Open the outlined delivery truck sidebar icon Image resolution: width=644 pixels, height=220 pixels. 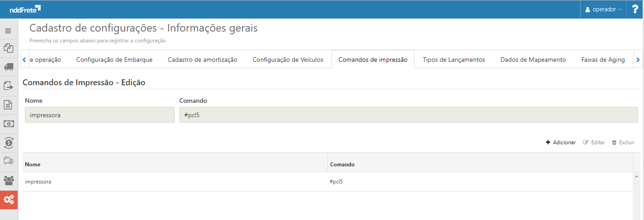click(8, 160)
